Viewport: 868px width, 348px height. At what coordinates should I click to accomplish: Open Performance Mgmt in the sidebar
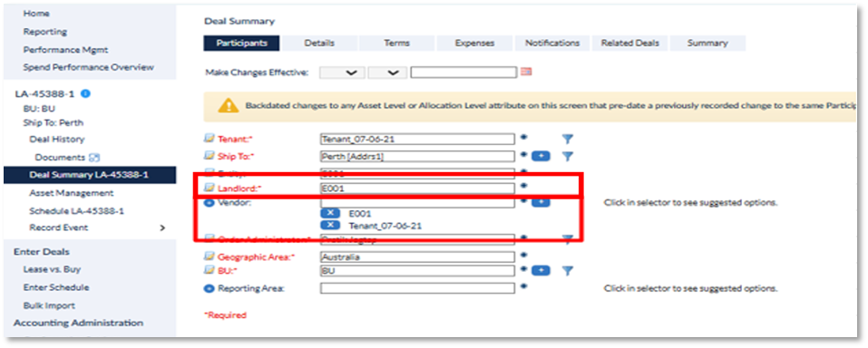click(x=65, y=50)
